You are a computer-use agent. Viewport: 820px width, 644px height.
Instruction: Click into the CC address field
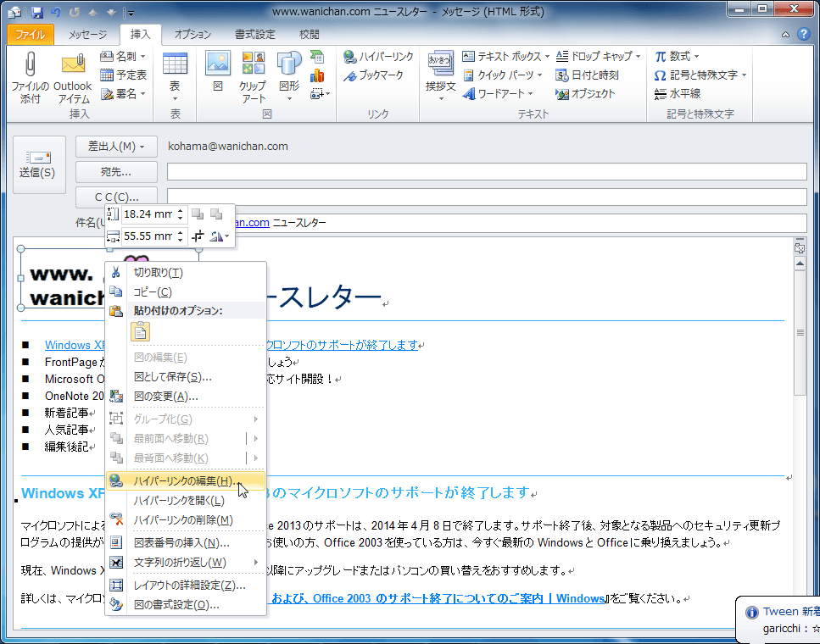click(487, 197)
